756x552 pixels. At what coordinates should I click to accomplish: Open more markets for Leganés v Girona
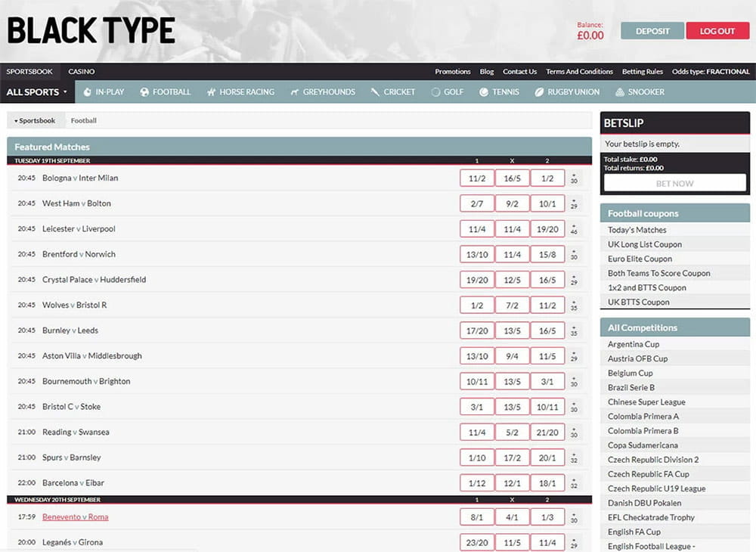[x=574, y=543]
